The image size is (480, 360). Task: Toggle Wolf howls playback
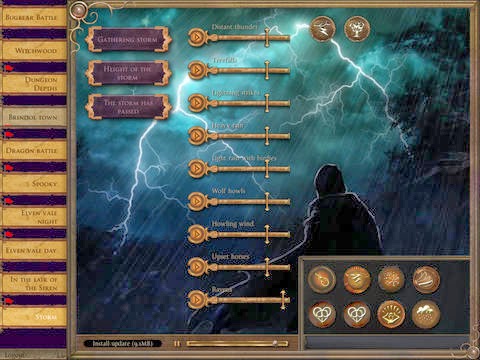197,201
